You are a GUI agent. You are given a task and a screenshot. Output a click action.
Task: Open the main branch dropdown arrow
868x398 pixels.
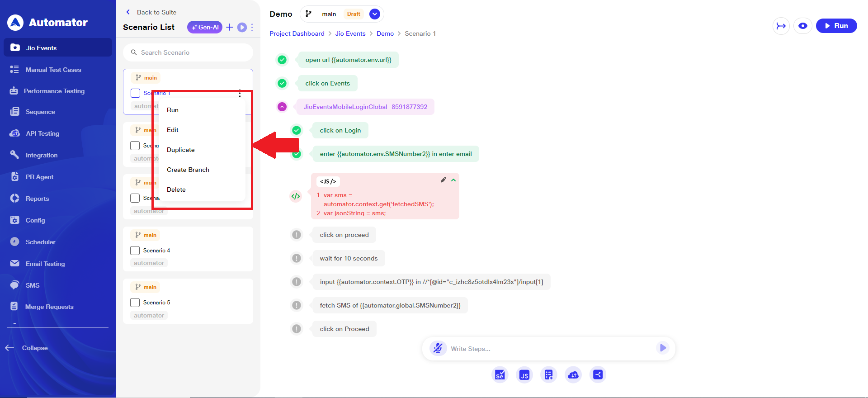374,14
